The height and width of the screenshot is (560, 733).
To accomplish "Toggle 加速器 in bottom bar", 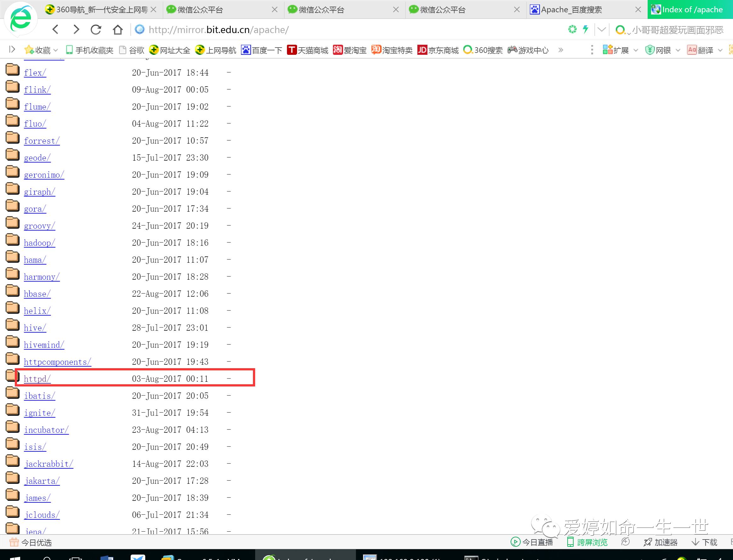I will click(x=661, y=542).
